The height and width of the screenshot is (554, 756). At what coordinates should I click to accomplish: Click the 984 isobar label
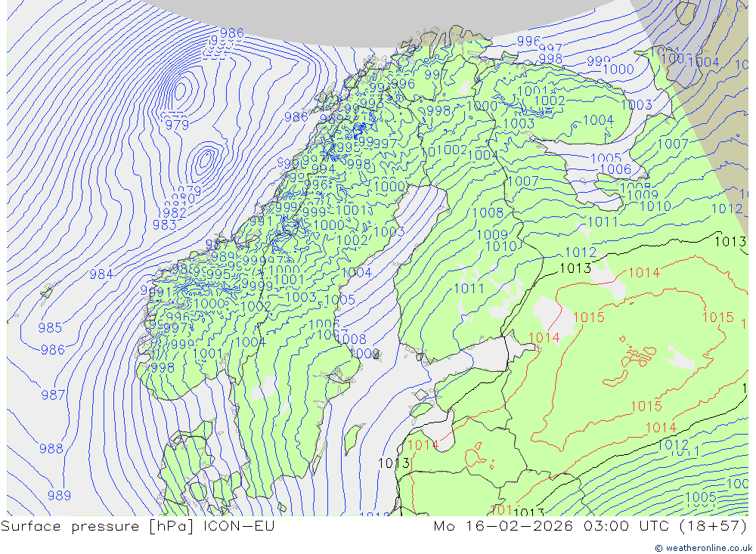point(101,274)
